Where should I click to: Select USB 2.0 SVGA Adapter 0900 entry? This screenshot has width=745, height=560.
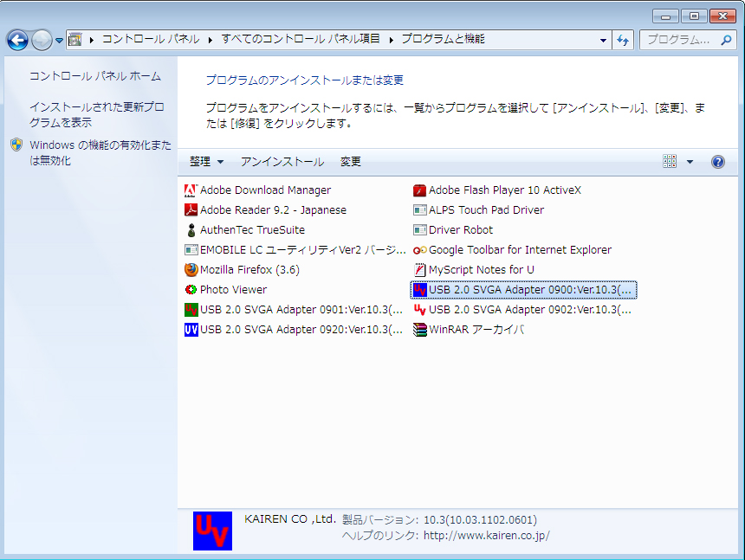(x=523, y=289)
